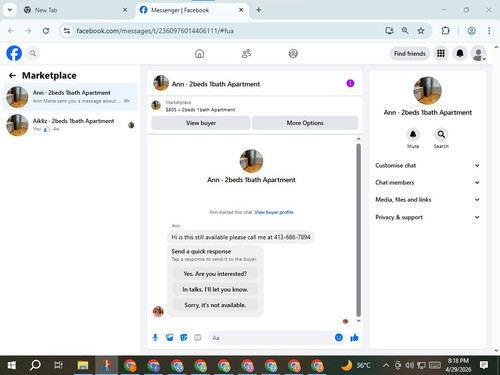
Task: Click volume icon in system tray
Action: click(409, 366)
